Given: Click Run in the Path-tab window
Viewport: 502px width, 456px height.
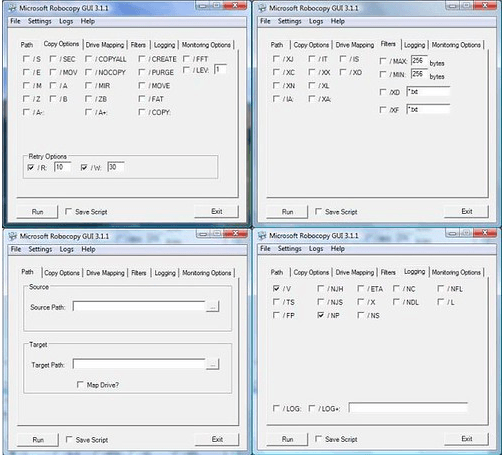Looking at the screenshot, I should click(x=38, y=440).
